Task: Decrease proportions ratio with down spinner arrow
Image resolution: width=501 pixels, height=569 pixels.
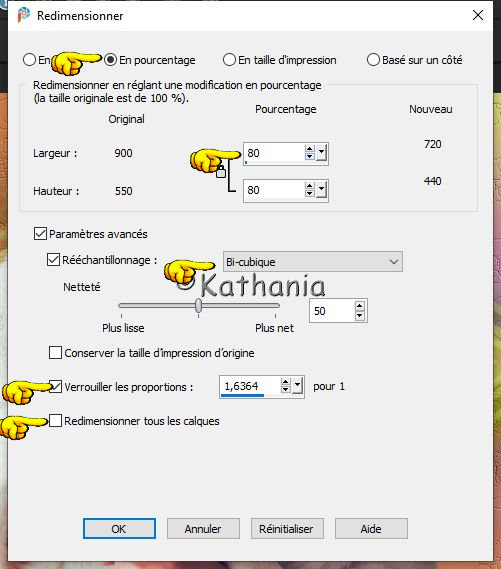Action: [286, 390]
